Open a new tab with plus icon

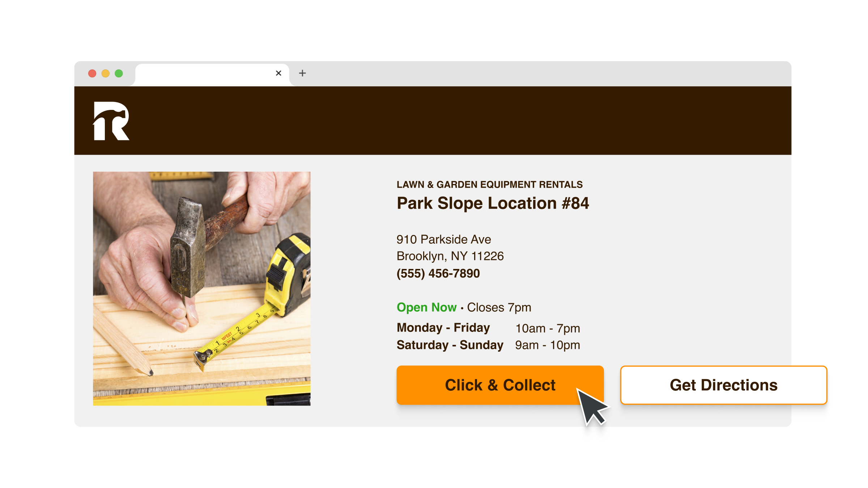coord(302,73)
